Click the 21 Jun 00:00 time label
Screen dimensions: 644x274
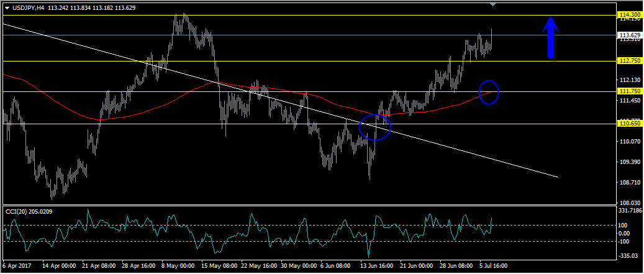417,266
